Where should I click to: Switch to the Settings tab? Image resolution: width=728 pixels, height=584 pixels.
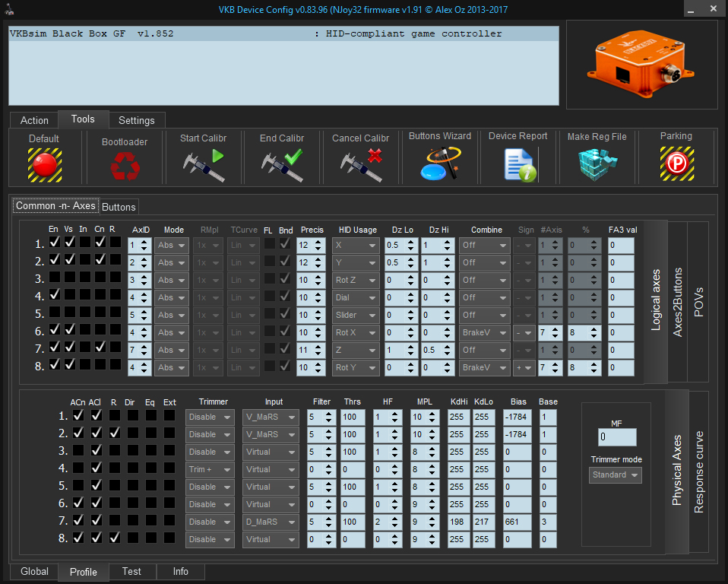point(137,120)
